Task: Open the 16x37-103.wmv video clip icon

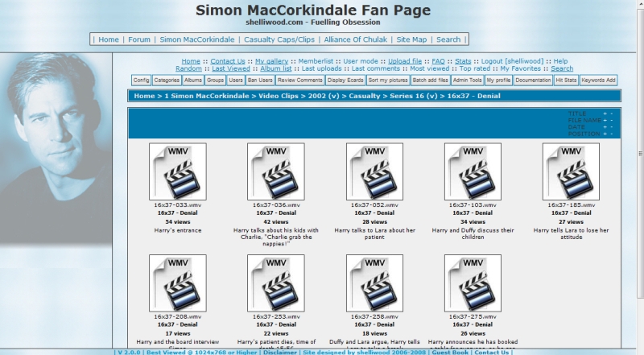Action: [x=467, y=171]
